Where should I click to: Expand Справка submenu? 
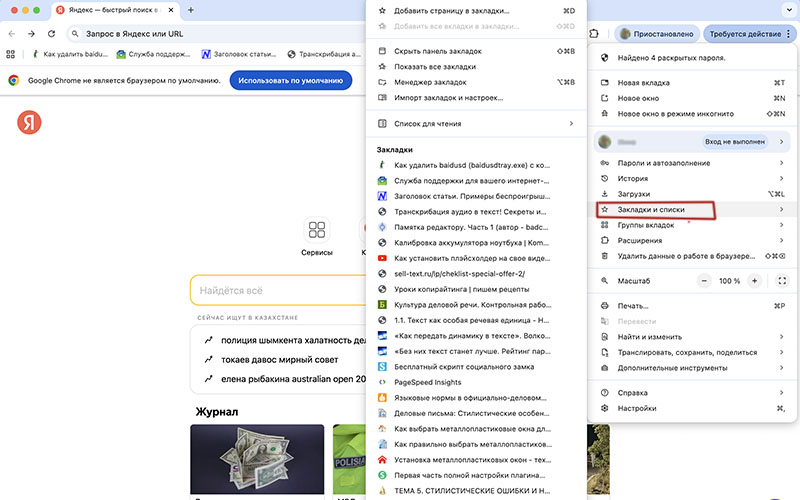point(692,393)
